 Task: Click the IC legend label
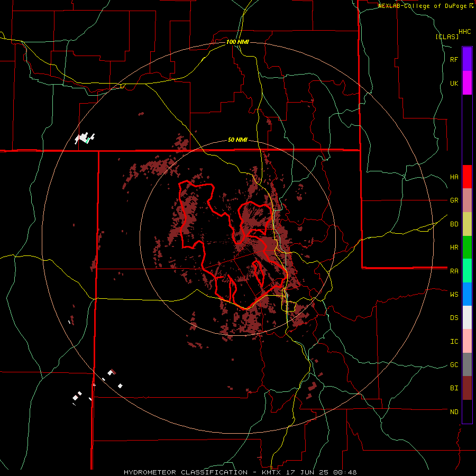pyautogui.click(x=454, y=342)
